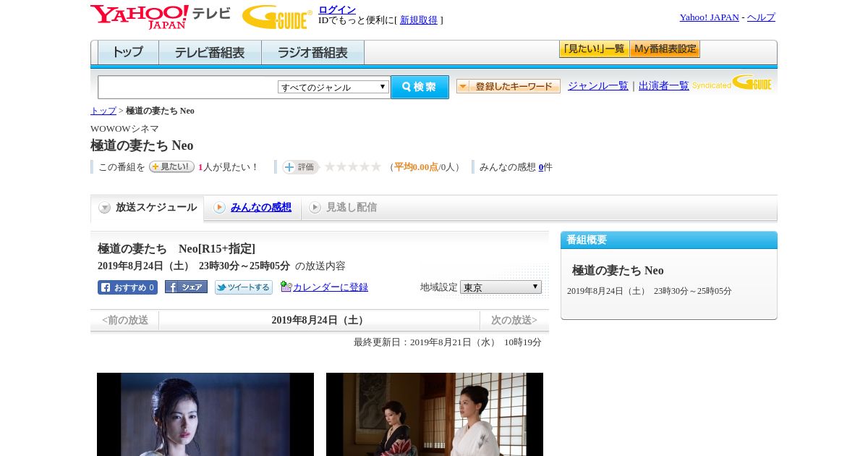
Task: Click the magnifier 検索 button
Action: (420, 87)
